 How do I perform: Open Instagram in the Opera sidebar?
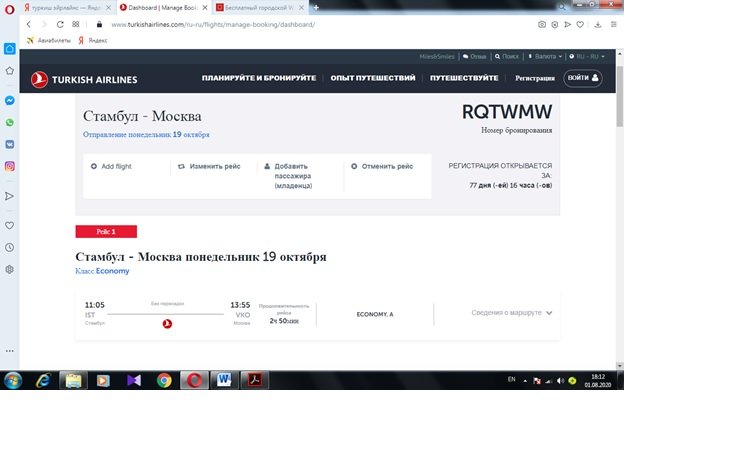9,166
